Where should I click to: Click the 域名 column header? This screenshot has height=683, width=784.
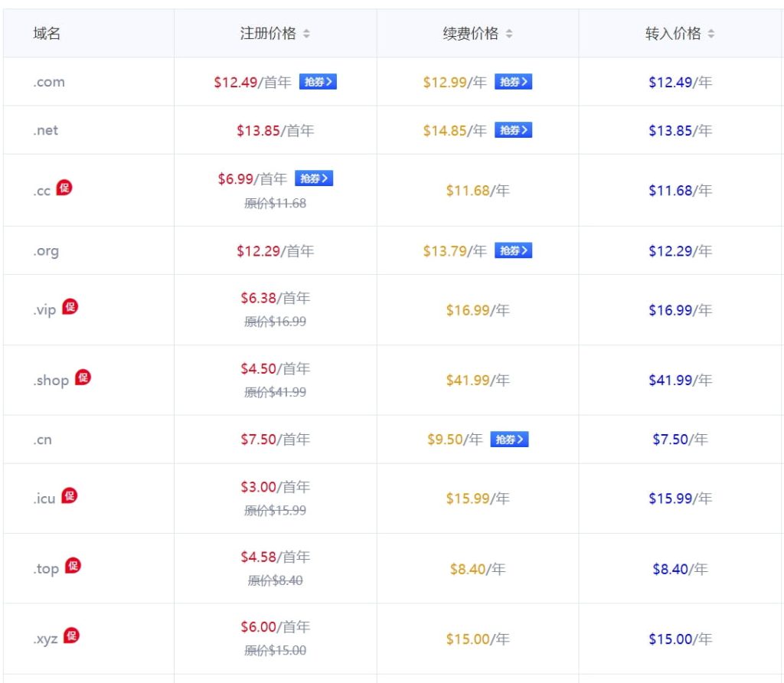click(x=47, y=34)
